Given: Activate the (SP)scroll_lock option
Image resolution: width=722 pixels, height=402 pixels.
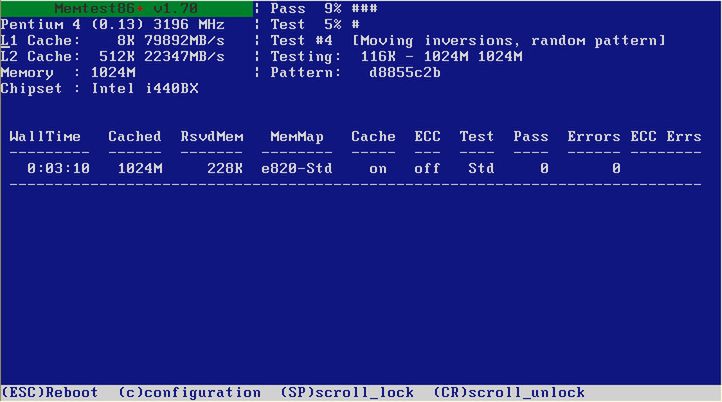Looking at the screenshot, I should coord(347,392).
